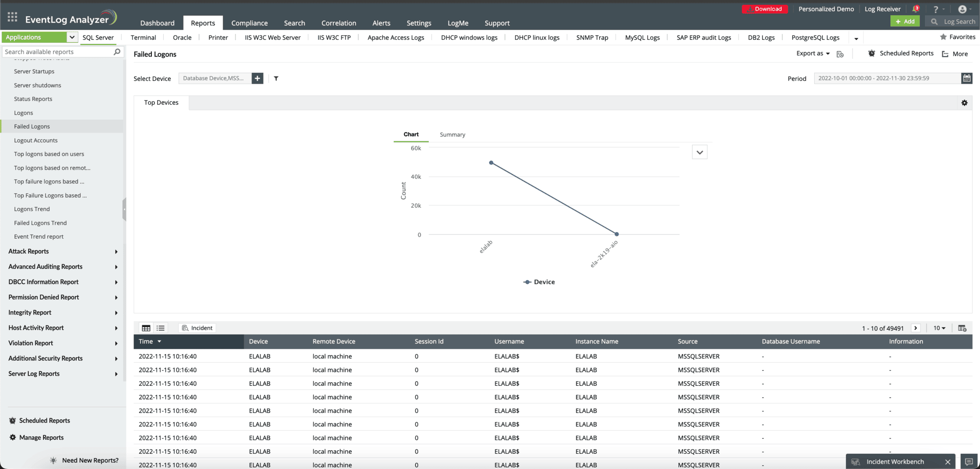The height and width of the screenshot is (469, 980).
Task: Select the MySQL Logs tab
Action: [642, 37]
